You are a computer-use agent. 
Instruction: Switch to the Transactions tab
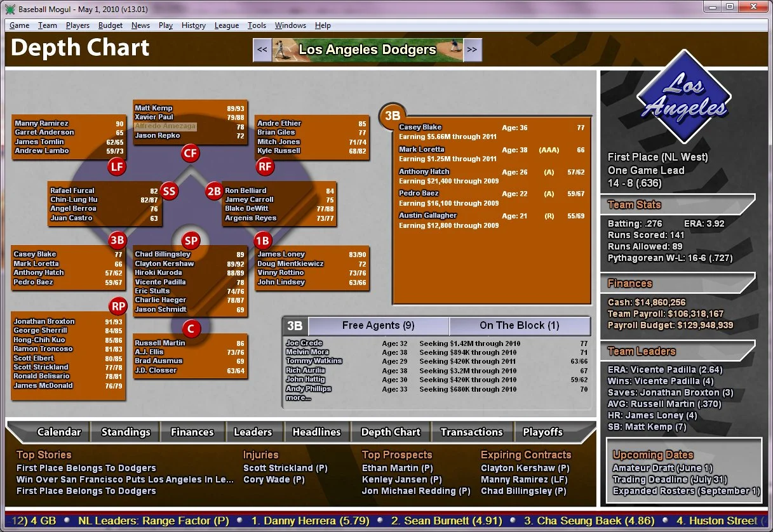coord(472,432)
